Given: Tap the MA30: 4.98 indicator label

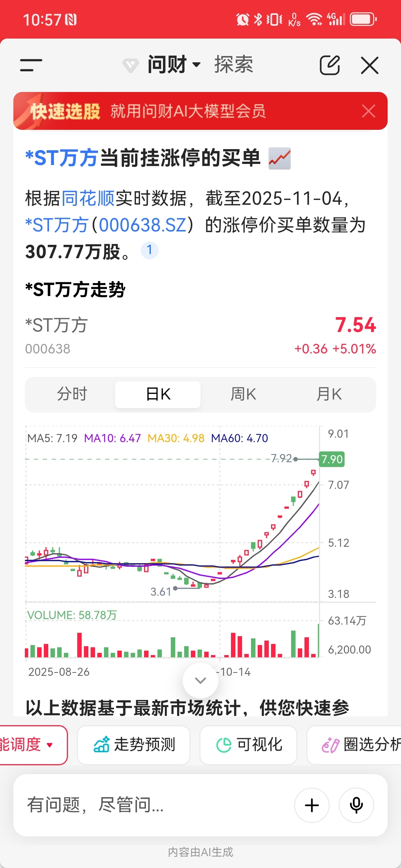Looking at the screenshot, I should tap(176, 438).
